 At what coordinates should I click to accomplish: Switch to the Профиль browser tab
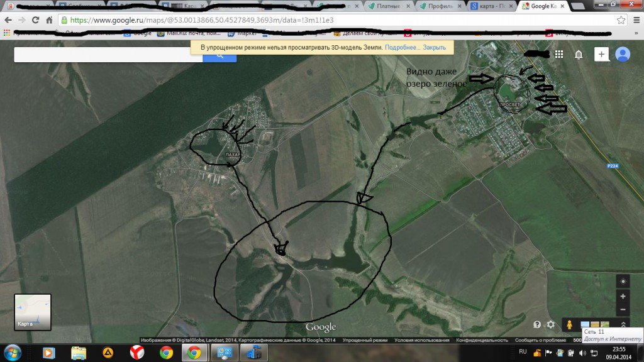pos(443,6)
